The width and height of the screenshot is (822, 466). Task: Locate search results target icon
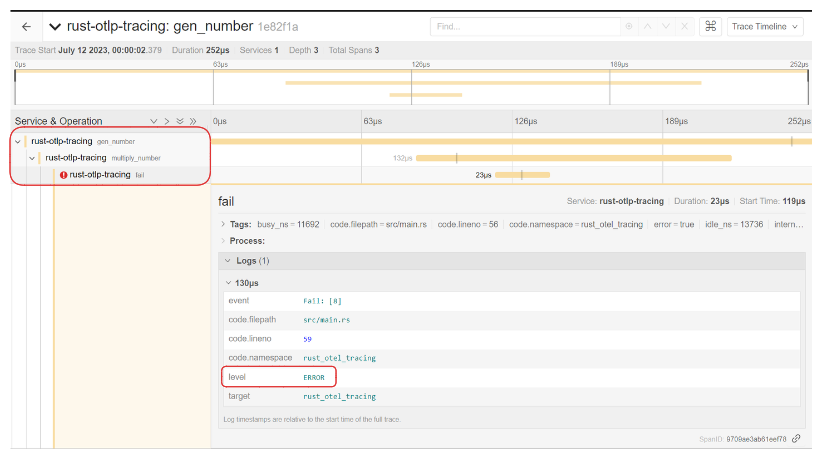click(629, 26)
